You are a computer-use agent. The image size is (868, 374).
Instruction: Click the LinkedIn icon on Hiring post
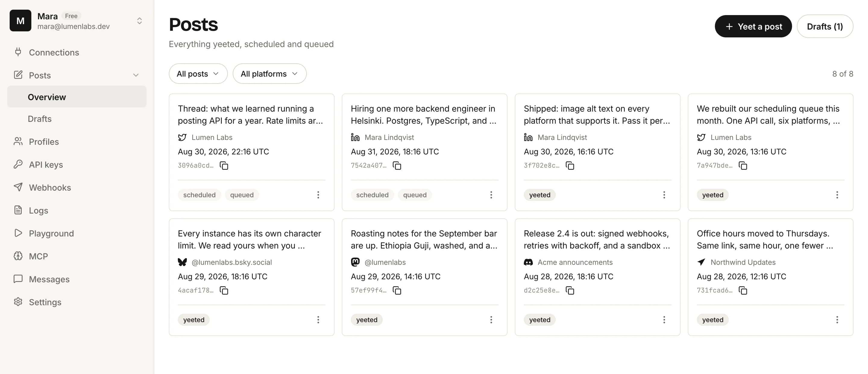coord(355,137)
